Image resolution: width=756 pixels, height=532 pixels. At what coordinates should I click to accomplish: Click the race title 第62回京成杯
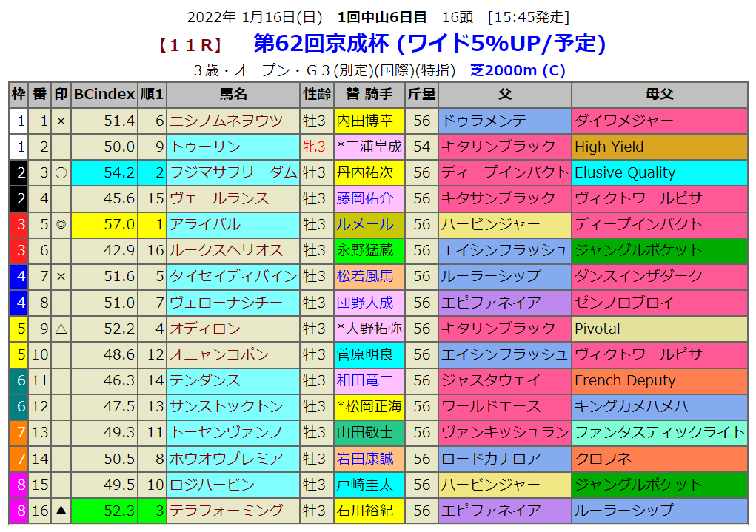(x=320, y=44)
